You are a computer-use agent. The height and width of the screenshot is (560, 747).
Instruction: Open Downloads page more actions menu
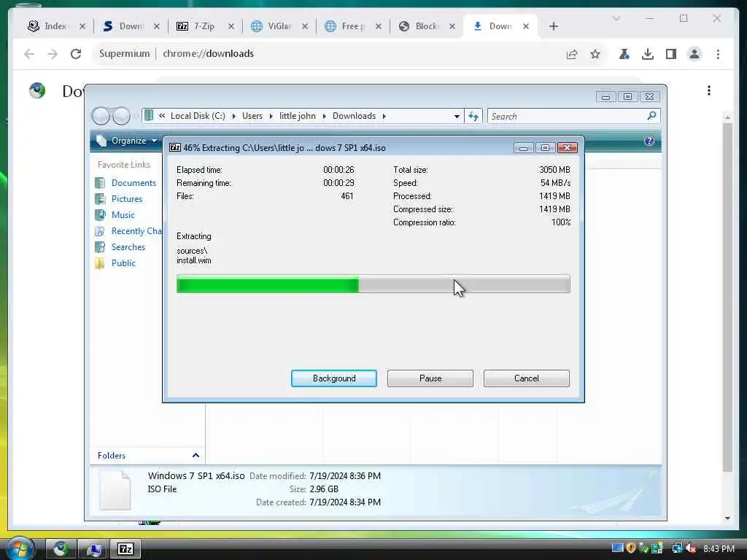[709, 90]
